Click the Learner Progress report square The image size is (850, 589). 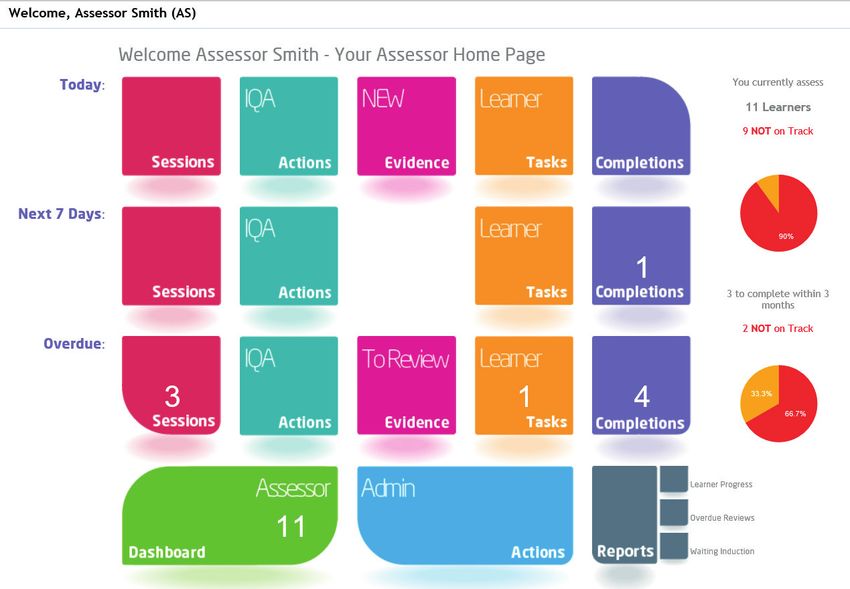674,479
